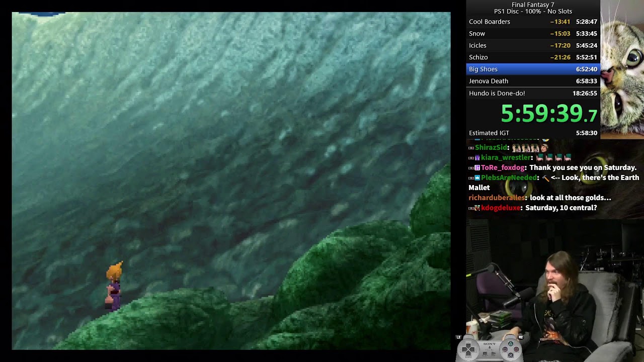Screen dimensions: 644x362
Task: Click the -17:20 delta on Icicles
Action: 560,45
